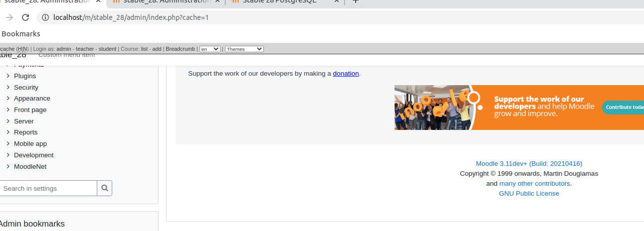This screenshot has width=644, height=231.
Task: Focus the Search in settings input field
Action: point(48,188)
